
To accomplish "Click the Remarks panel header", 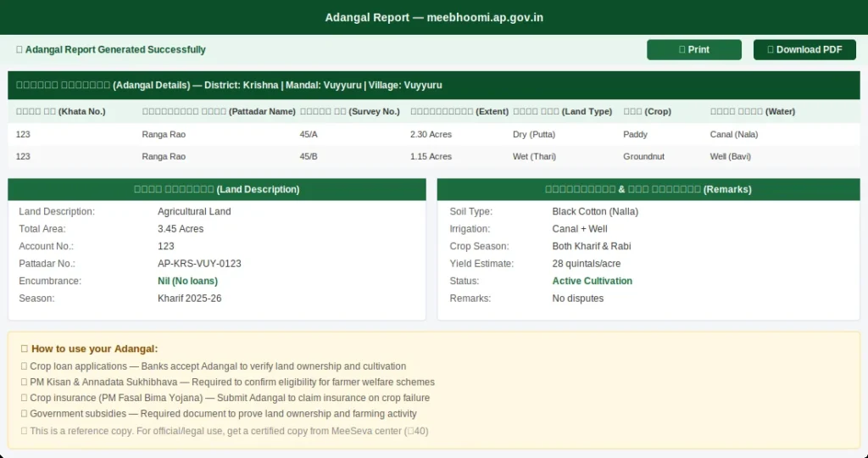I will tap(648, 189).
